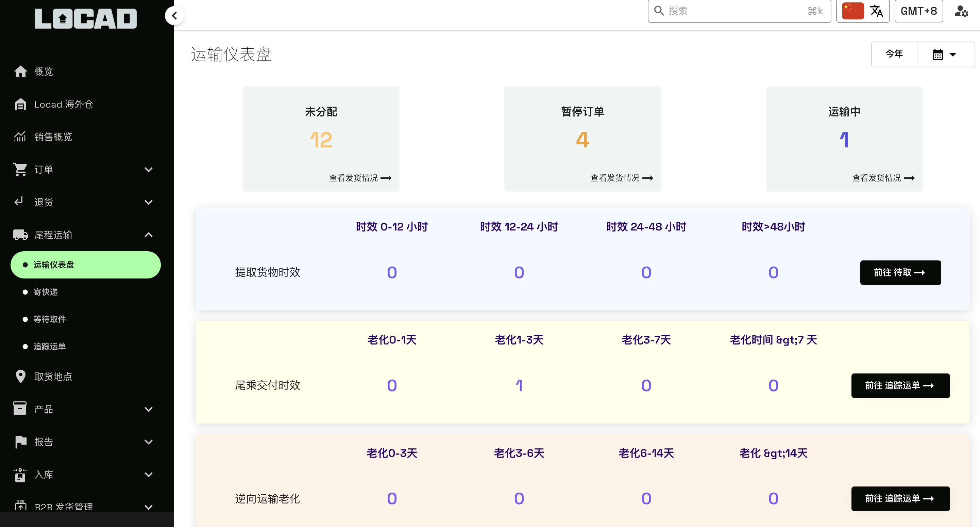Click 查看发货情况 link under 未分配
This screenshot has width=980, height=527.
coord(359,178)
